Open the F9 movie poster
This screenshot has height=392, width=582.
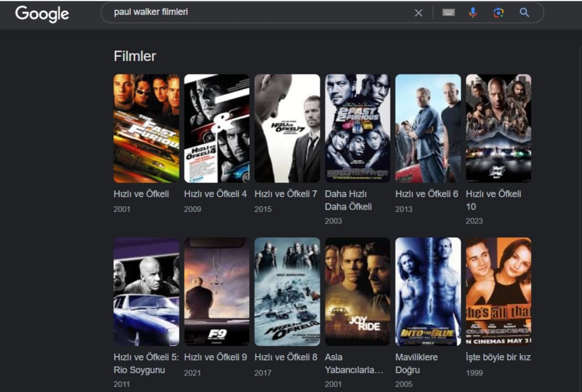217,292
